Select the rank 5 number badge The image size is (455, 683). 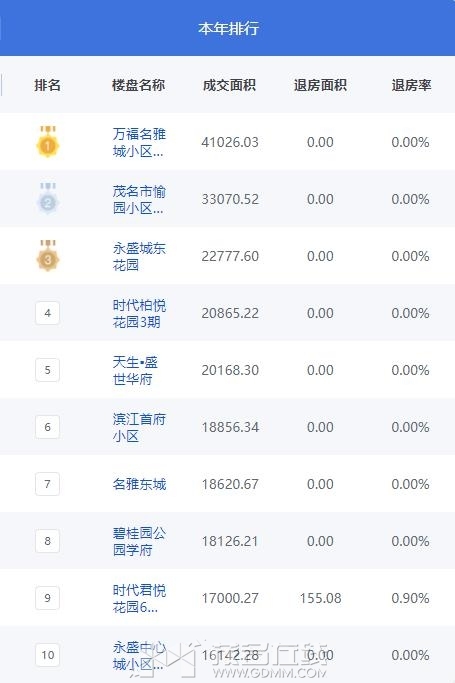tap(47, 370)
